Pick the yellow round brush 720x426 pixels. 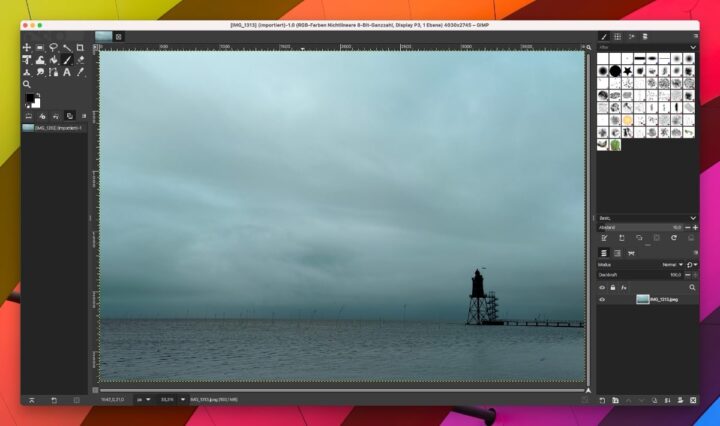pos(627,120)
